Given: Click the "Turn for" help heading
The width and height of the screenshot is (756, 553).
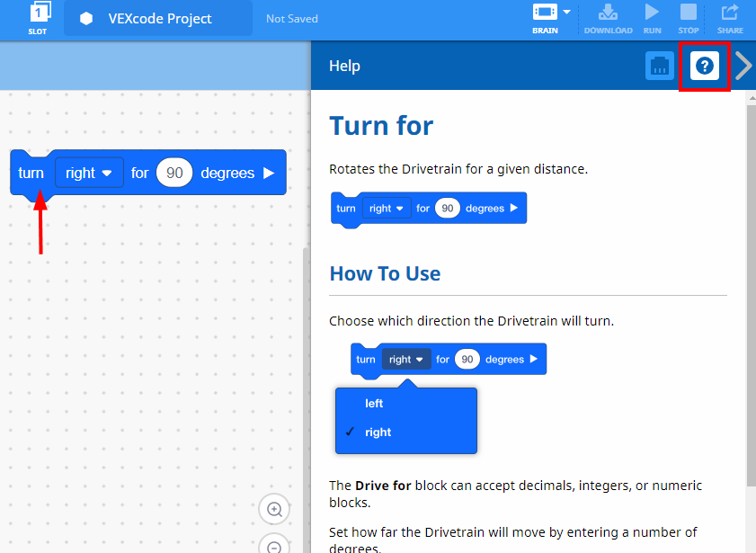Looking at the screenshot, I should tap(381, 126).
